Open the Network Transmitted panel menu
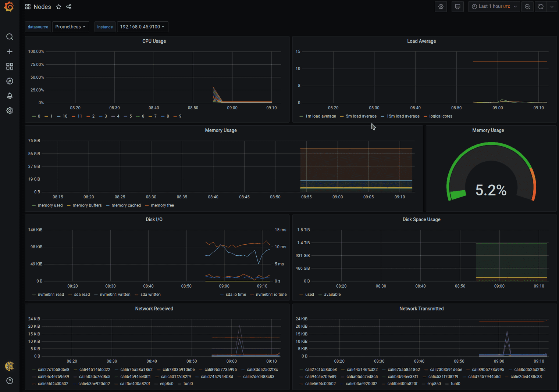This screenshot has width=559, height=392. click(421, 309)
